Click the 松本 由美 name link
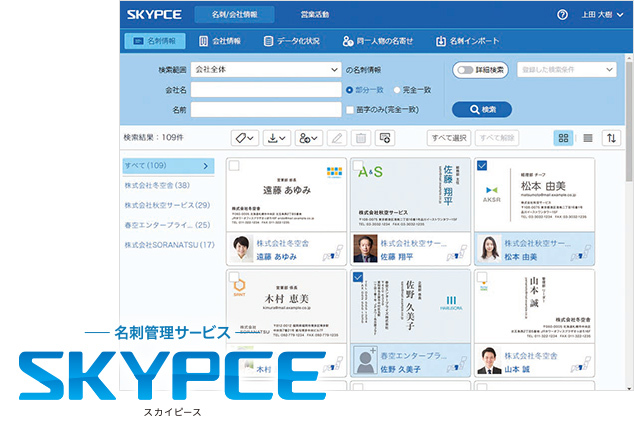Image resolution: width=634 pixels, height=423 pixels. point(521,257)
